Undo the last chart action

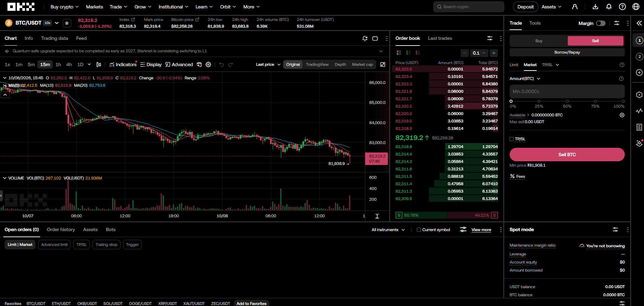pyautogui.click(x=221, y=64)
